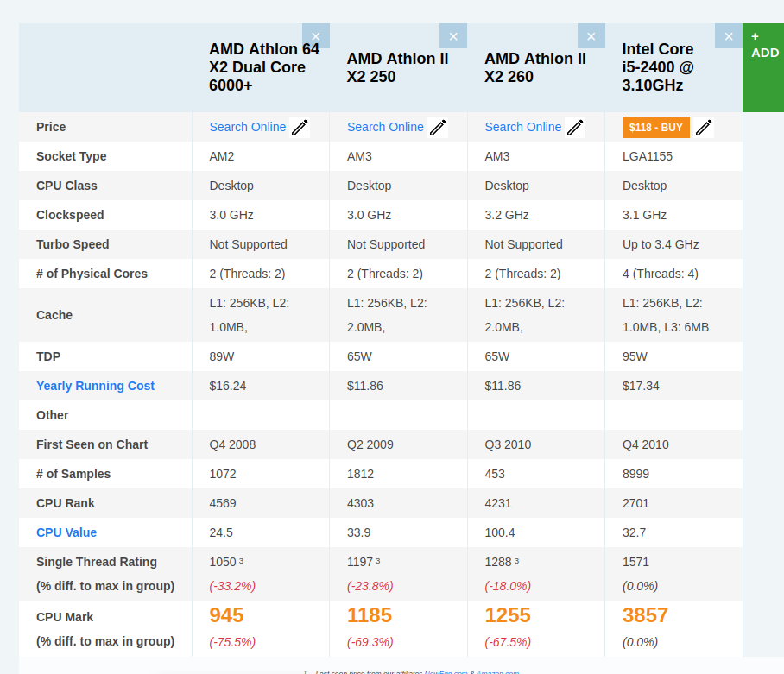Image resolution: width=784 pixels, height=674 pixels.
Task: Edit price pencil for Athlon II X2 250
Action: click(438, 128)
